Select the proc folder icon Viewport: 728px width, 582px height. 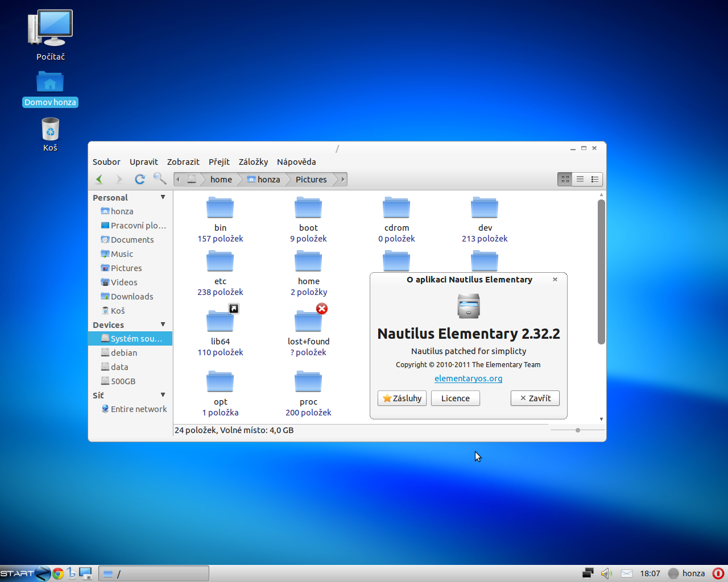coord(308,381)
